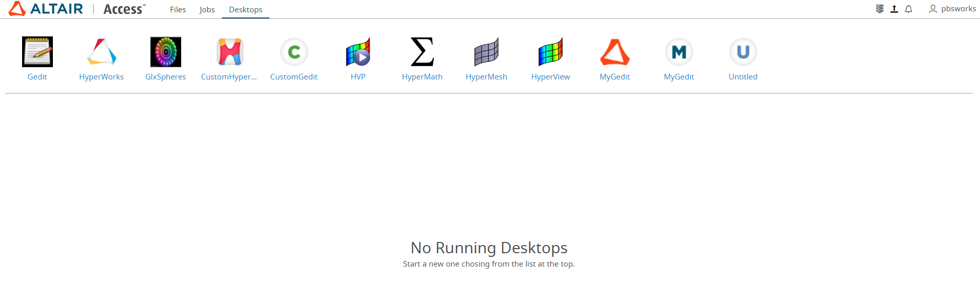Select the Desktops tab
The image size is (980, 304).
tap(245, 9)
